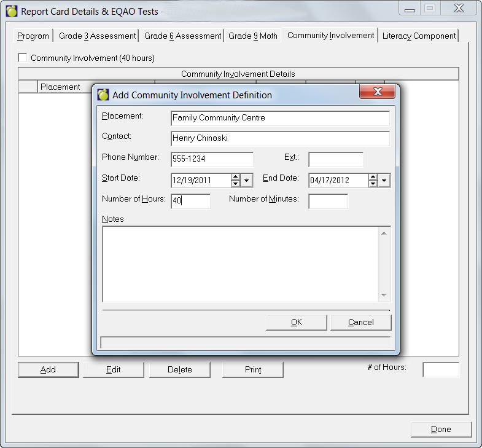Open the End Date calendar dropdown
Screen dimensions: 482x448
coord(384,180)
